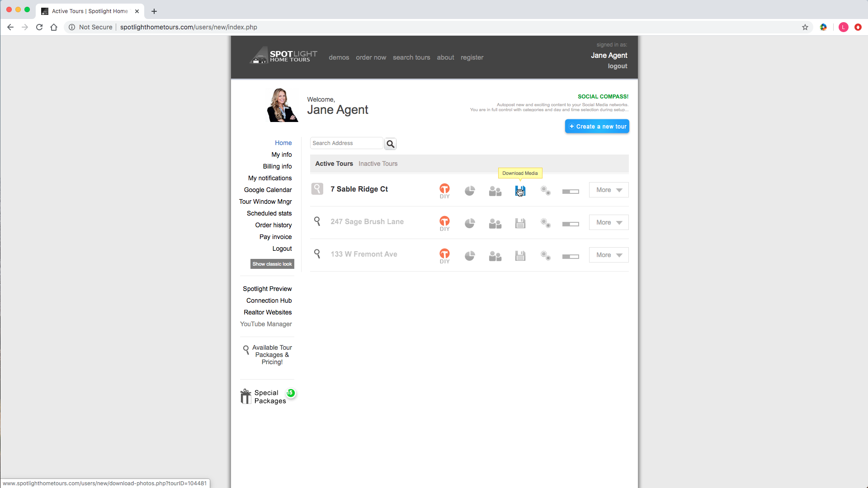Open pie chart stats for 247 Sage Brush Lane
The height and width of the screenshot is (488, 868).
pos(470,223)
